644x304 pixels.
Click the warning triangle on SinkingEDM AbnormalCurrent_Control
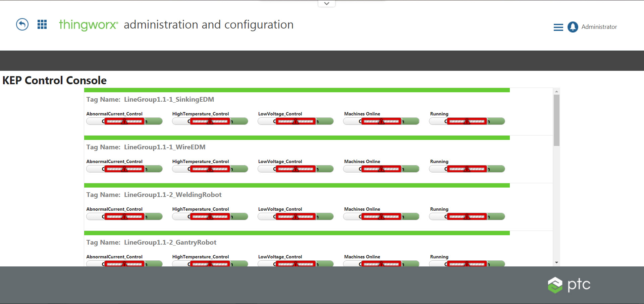point(124,121)
